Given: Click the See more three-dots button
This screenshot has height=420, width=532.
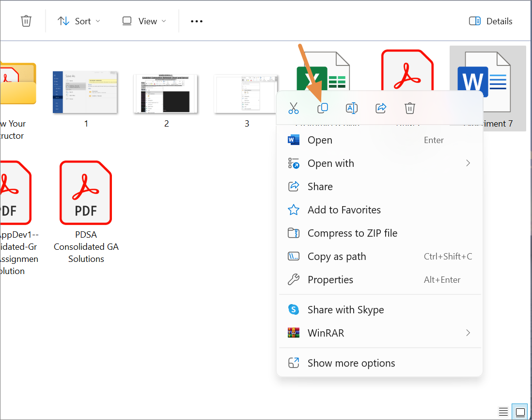Looking at the screenshot, I should point(196,21).
